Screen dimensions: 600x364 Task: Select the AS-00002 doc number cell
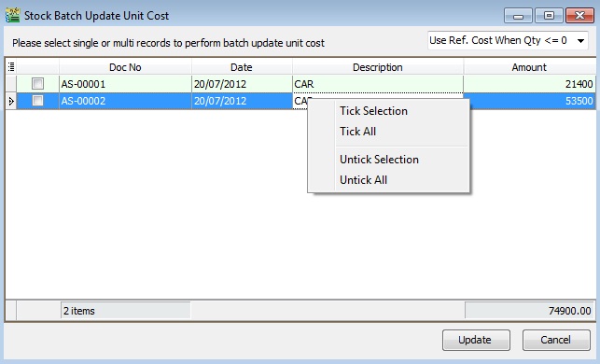point(125,101)
